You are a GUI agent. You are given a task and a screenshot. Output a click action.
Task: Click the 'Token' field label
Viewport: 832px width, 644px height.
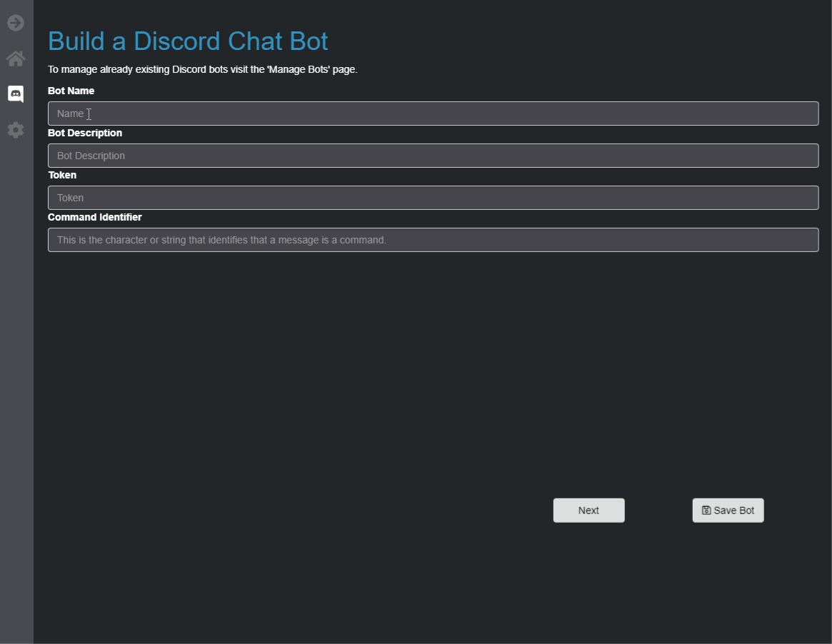62,175
